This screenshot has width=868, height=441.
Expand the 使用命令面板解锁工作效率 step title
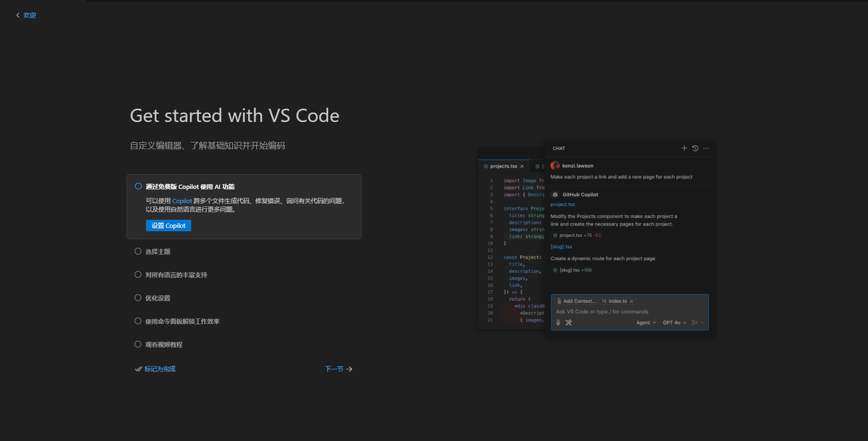pos(183,321)
